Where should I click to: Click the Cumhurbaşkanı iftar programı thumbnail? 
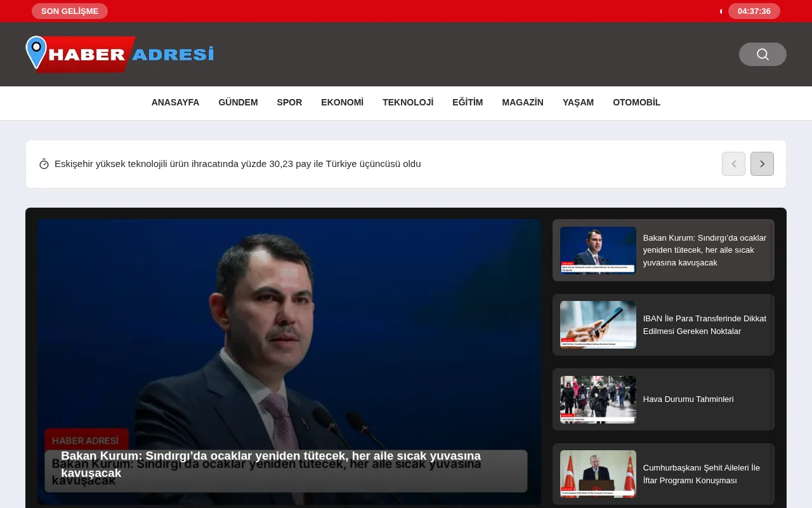pyautogui.click(x=598, y=474)
